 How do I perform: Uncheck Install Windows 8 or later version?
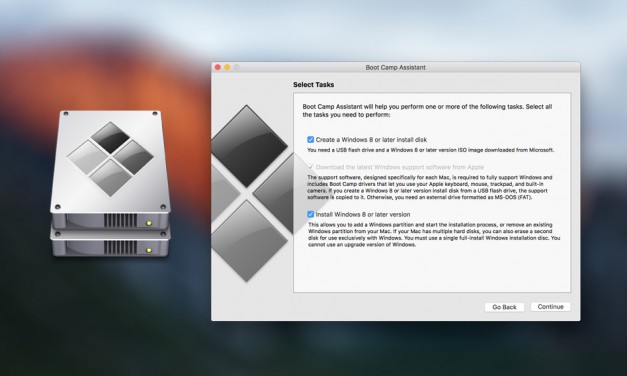pos(310,214)
